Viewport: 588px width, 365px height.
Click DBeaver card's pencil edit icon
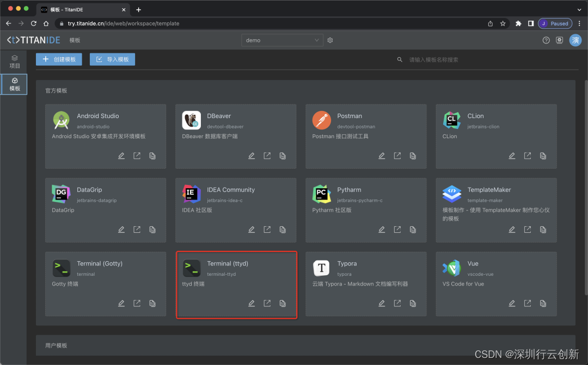tap(251, 156)
